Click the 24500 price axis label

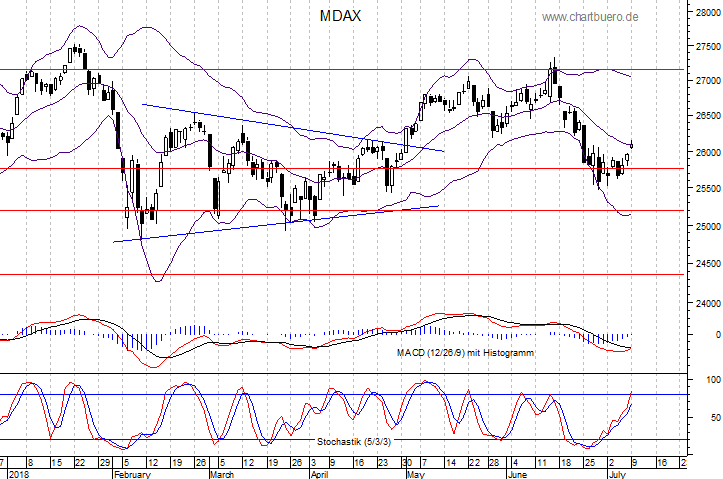[704, 263]
